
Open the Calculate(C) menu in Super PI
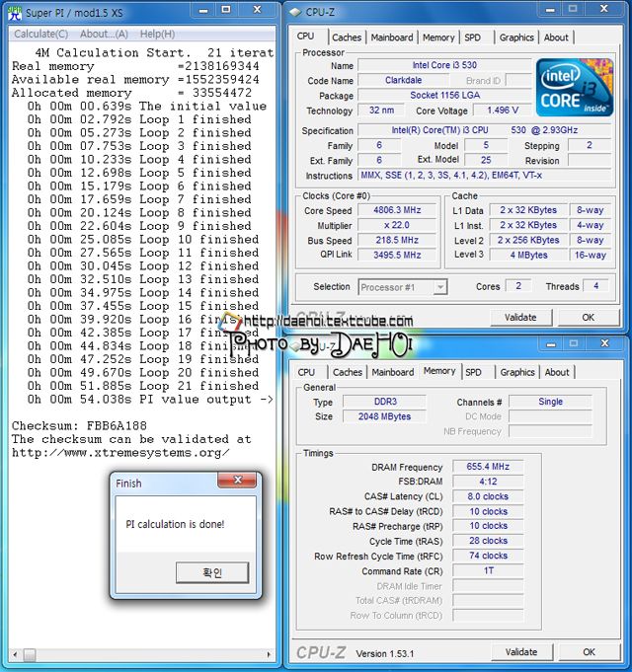pyautogui.click(x=41, y=34)
